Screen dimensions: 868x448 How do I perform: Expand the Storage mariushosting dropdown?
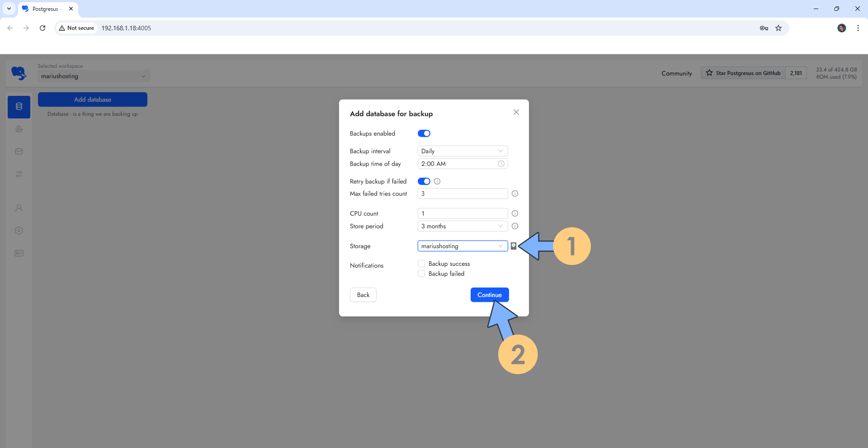(x=462, y=246)
